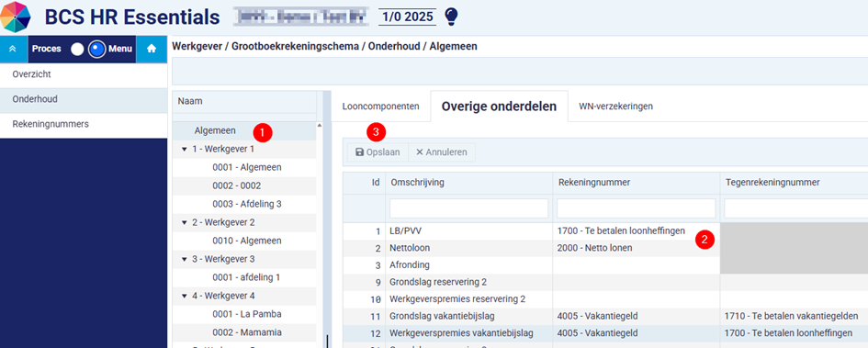Open the 1/0 2025 period selector
Image resolution: width=868 pixels, height=348 pixels.
[x=408, y=17]
